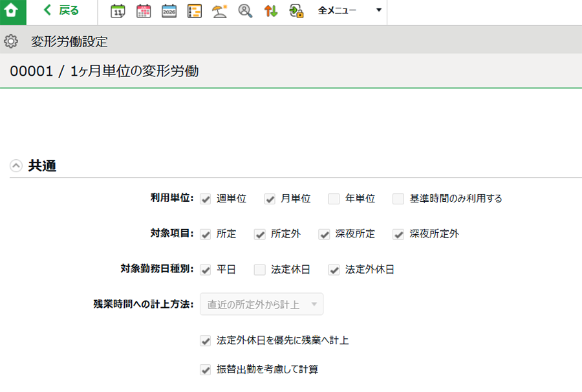582x392 pixels.
Task: Click the 利用単位: label
Action: click(x=172, y=198)
